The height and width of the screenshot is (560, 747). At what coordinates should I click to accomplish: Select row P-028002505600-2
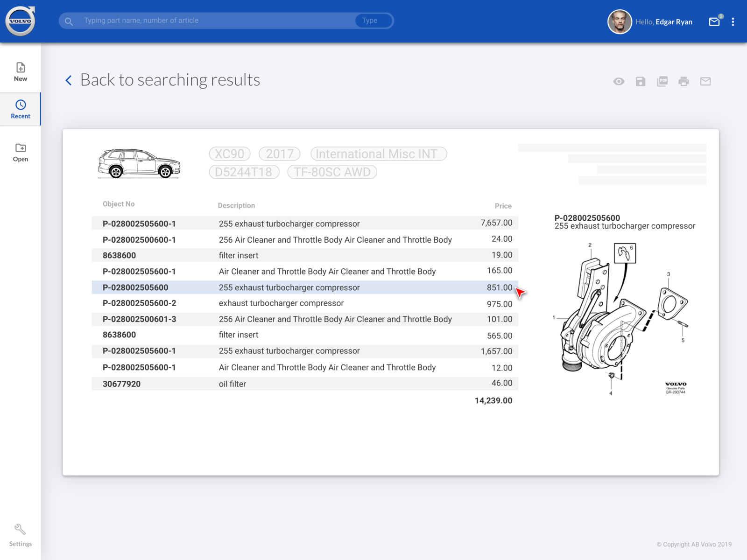click(305, 303)
